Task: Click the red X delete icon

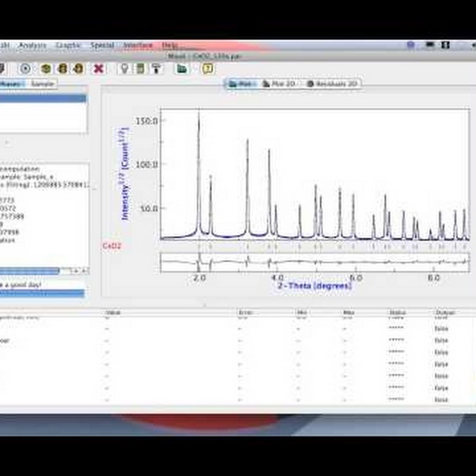Action: click(98, 68)
